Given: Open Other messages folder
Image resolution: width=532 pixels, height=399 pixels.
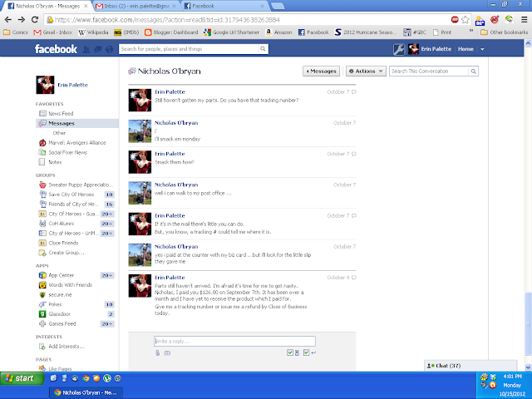Looking at the screenshot, I should click(x=59, y=133).
